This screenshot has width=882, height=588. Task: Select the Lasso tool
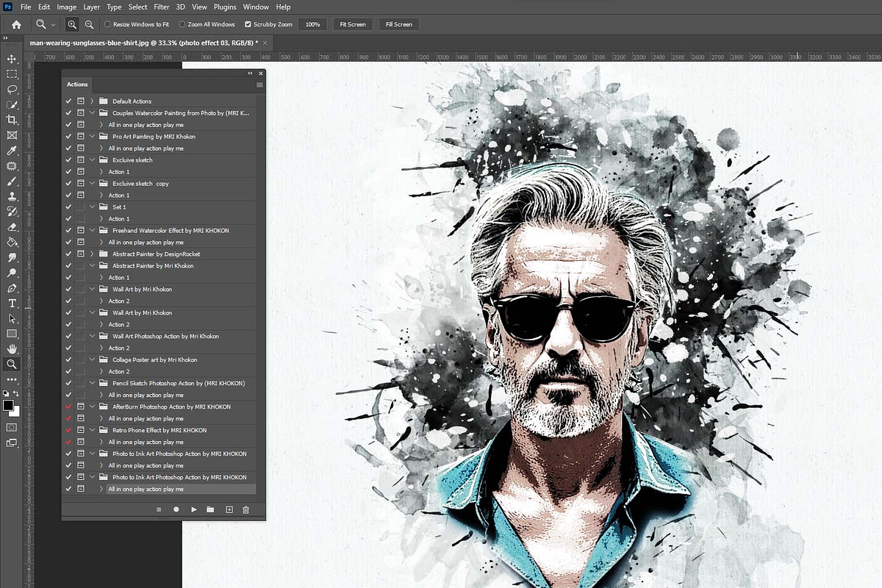point(12,89)
